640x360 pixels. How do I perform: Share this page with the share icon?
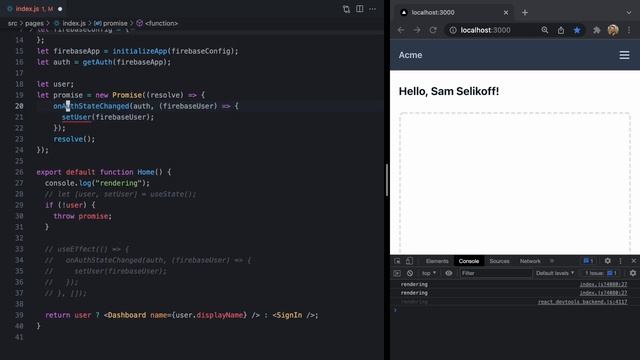pos(561,30)
